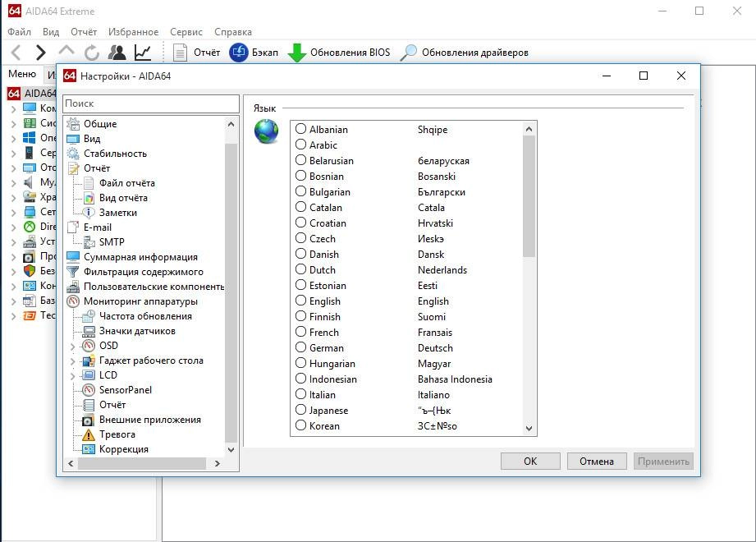Open the Отчёт menu in menu bar

[84, 32]
